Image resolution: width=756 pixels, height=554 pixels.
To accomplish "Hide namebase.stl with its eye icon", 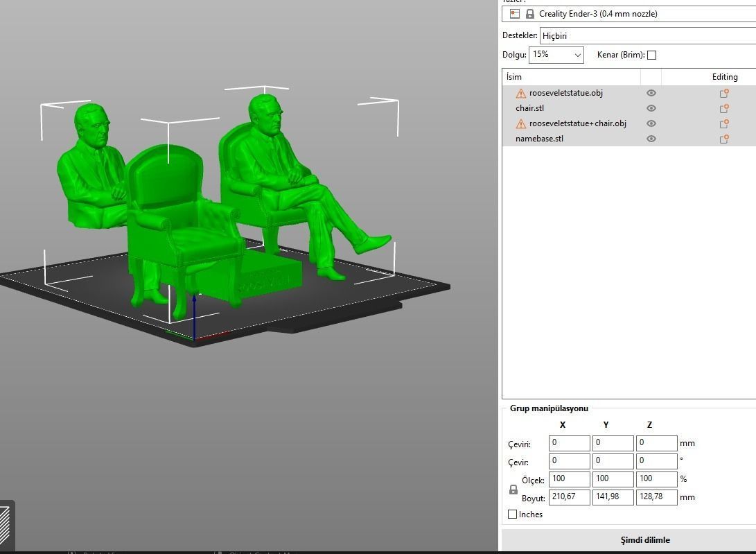I will (x=651, y=139).
